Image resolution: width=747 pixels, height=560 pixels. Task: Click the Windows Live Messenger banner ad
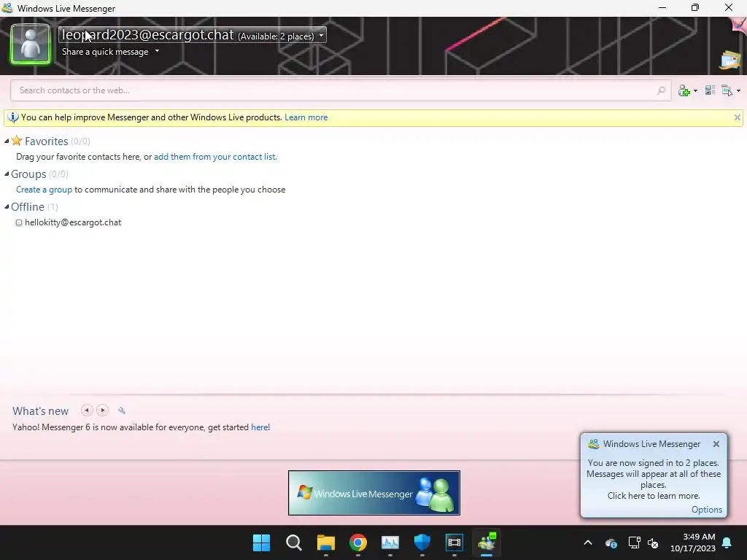pos(374,493)
